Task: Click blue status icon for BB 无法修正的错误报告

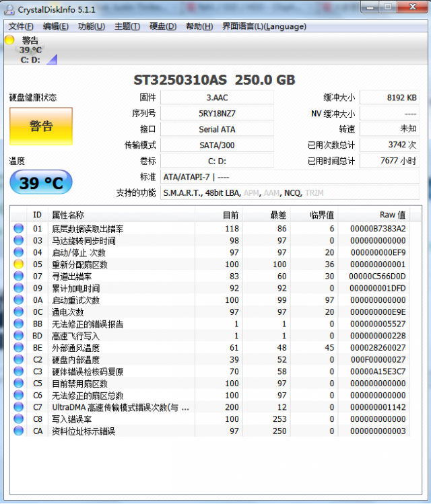Action: tap(19, 324)
